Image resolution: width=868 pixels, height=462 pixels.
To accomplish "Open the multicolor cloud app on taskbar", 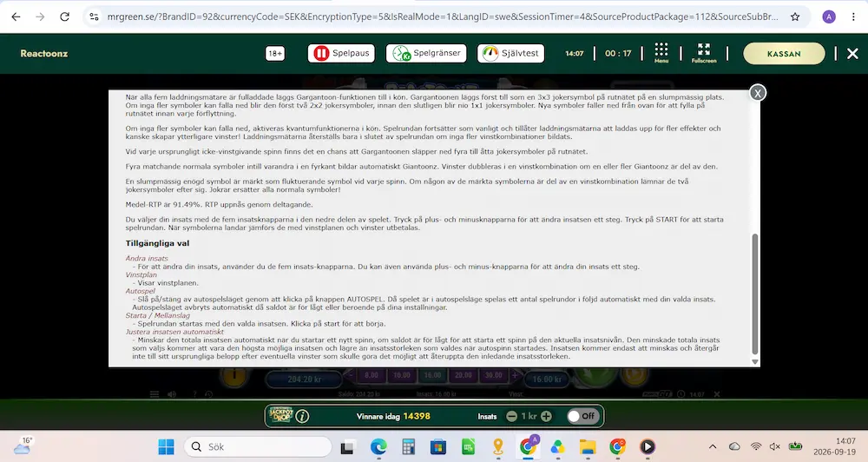I will pyautogui.click(x=557, y=446).
